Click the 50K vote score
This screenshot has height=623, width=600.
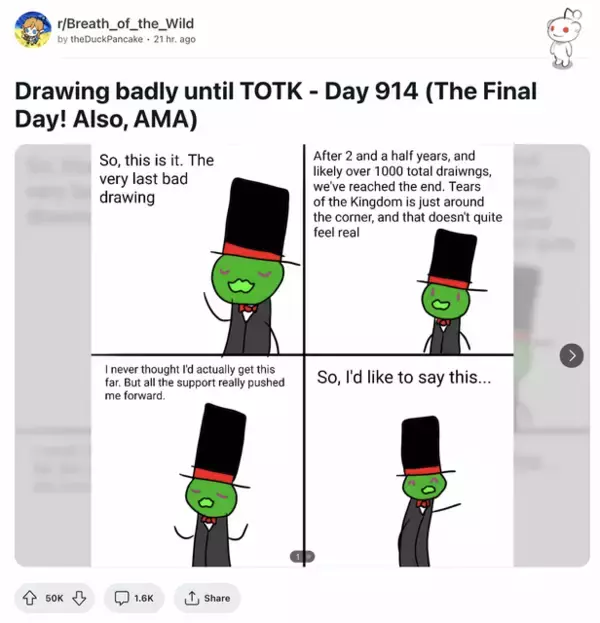pyautogui.click(x=54, y=598)
